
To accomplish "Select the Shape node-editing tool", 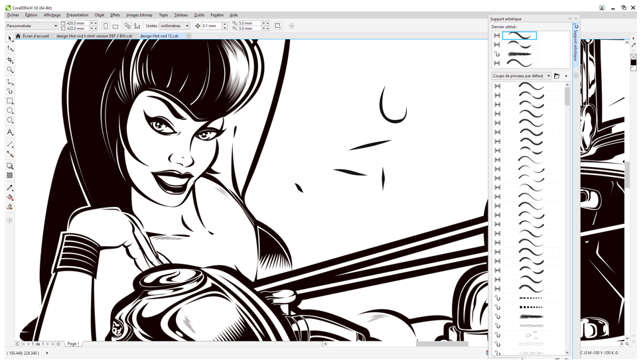I will pos(10,48).
